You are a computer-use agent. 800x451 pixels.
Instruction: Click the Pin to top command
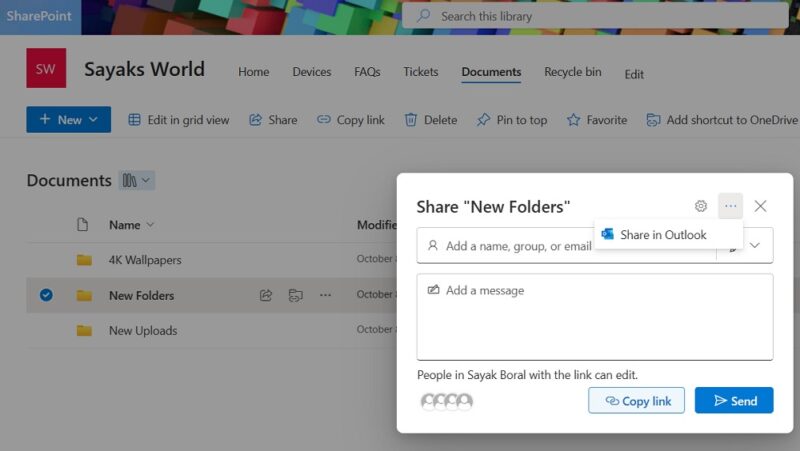pyautogui.click(x=512, y=120)
